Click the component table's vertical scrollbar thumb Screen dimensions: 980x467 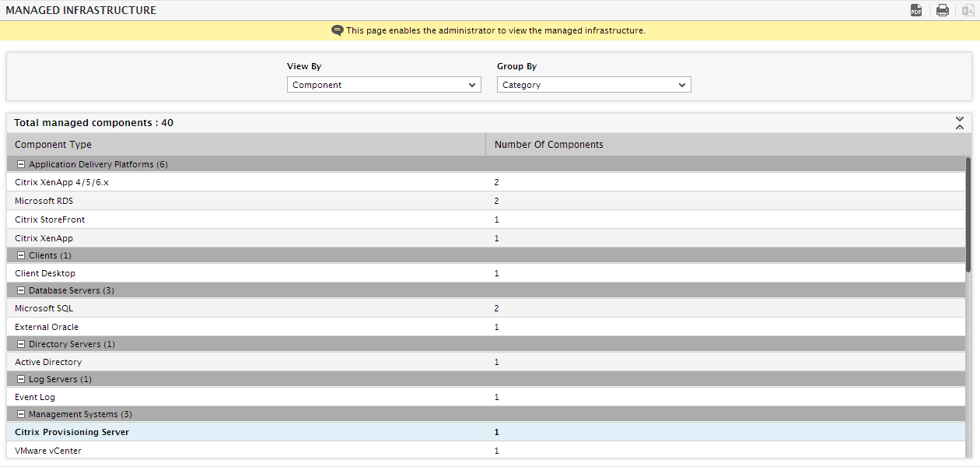point(968,215)
